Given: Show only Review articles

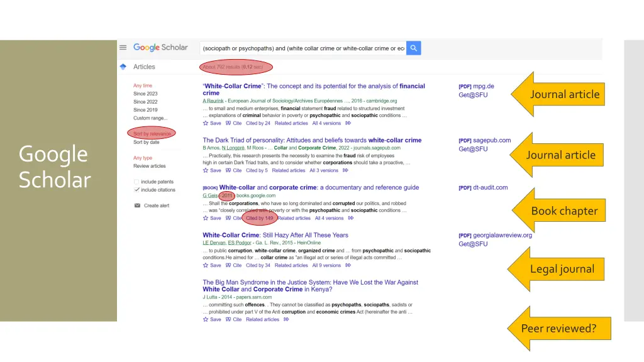Looking at the screenshot, I should (x=150, y=166).
